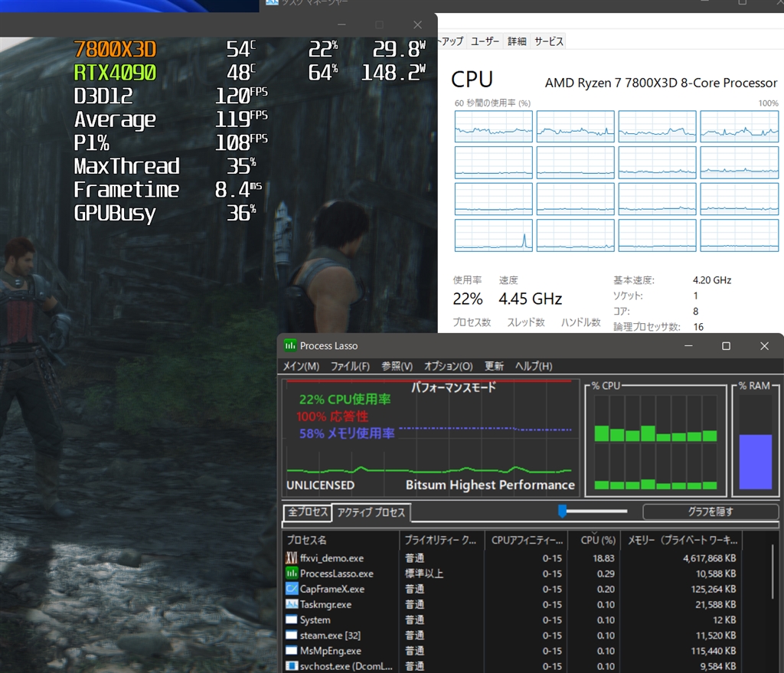Open Task Manager's サービス tab
The width and height of the screenshot is (784, 673).
click(x=549, y=41)
